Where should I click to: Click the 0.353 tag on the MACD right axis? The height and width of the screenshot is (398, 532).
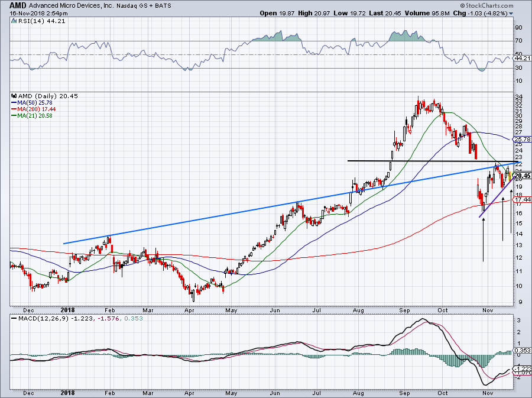(x=522, y=351)
